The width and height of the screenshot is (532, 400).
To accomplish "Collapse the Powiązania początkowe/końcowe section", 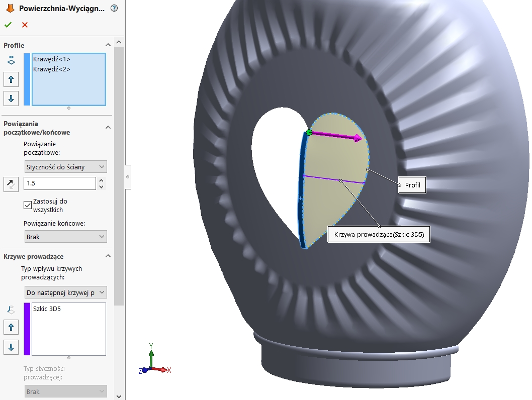I will (108, 128).
